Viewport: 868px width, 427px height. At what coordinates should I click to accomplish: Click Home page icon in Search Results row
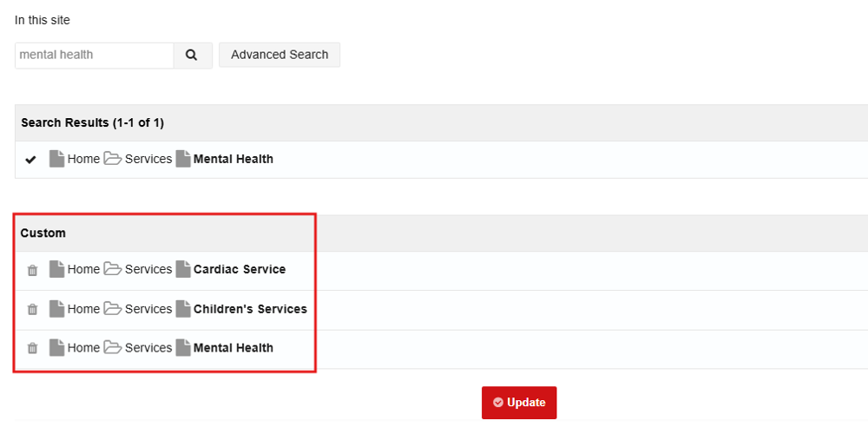[56, 159]
